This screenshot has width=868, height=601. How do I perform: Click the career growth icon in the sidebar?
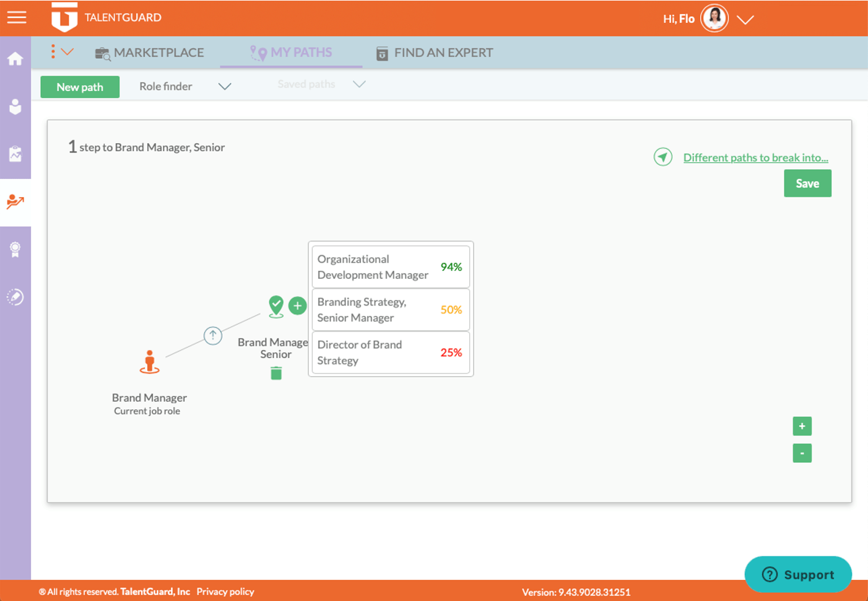tap(15, 201)
